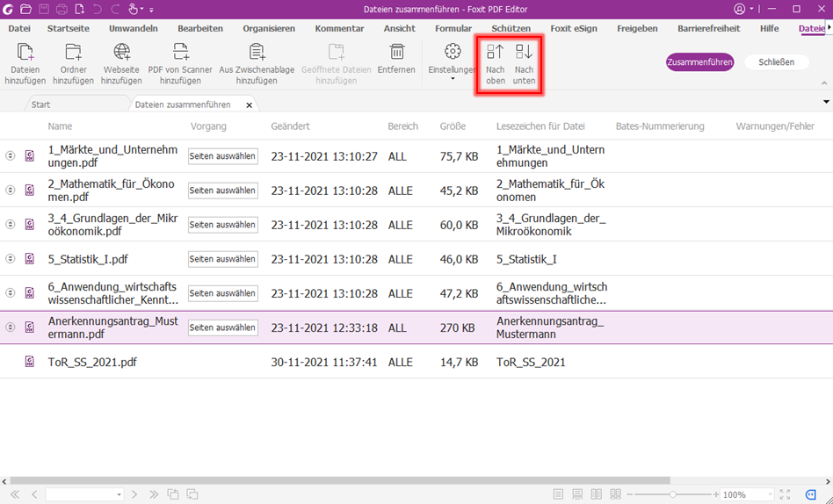Open the 100% zoom level dropdown
This screenshot has width=833, height=504.
point(770,495)
